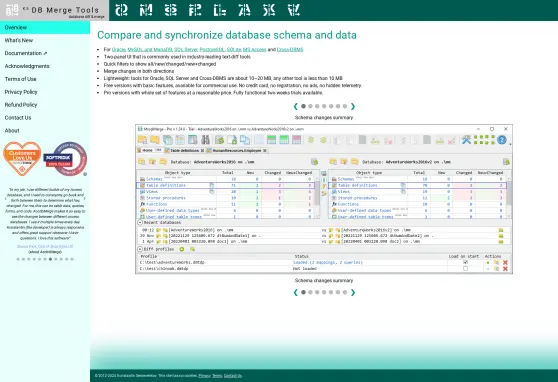The image size is (558, 382).
Task: Select last dot in upper screenshot carousel
Action: coord(344,106)
